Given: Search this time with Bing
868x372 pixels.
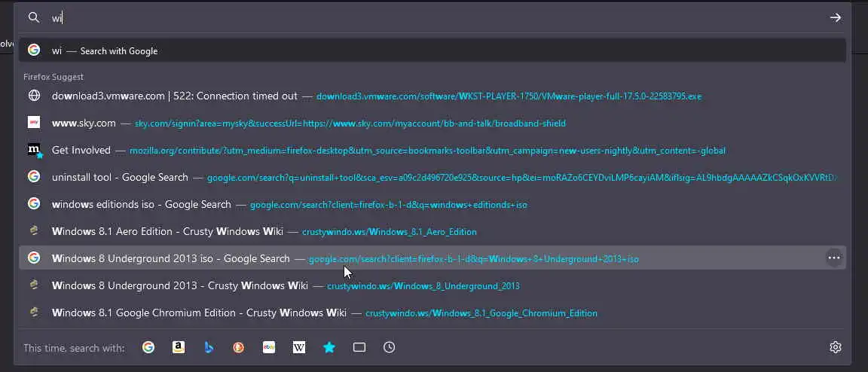Looking at the screenshot, I should click(209, 347).
